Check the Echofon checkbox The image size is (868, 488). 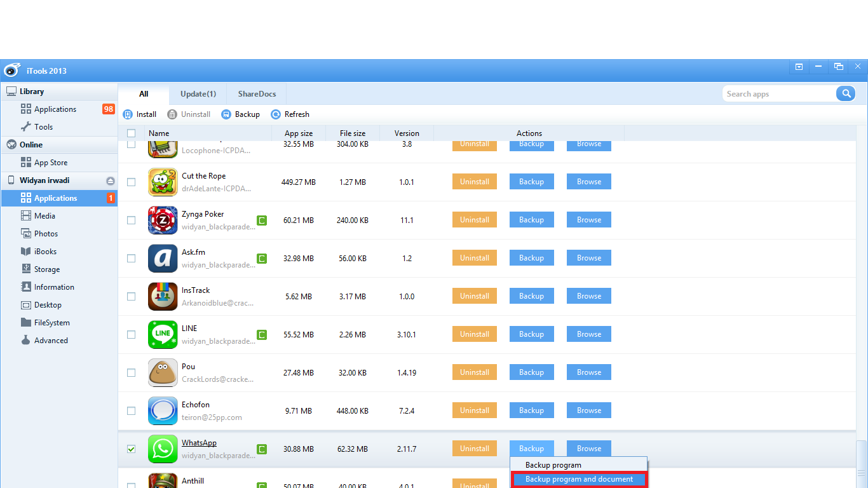pyautogui.click(x=132, y=410)
